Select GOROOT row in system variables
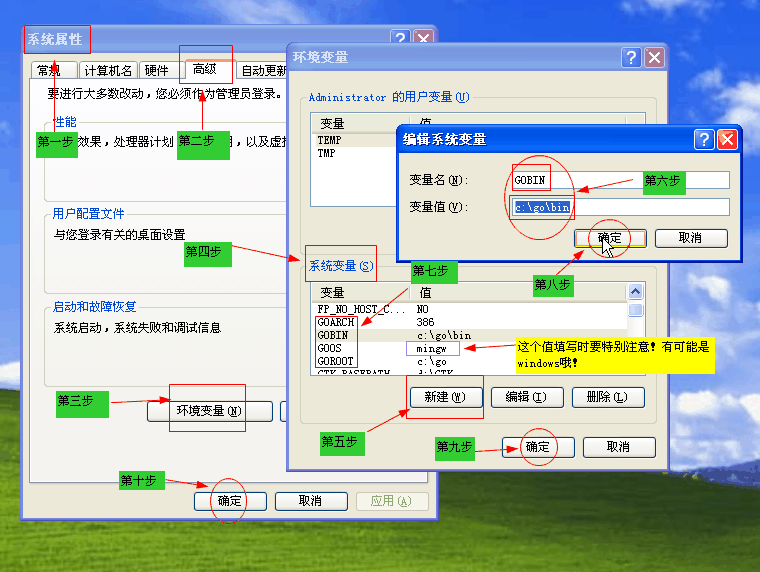The image size is (760, 572). (x=469, y=362)
